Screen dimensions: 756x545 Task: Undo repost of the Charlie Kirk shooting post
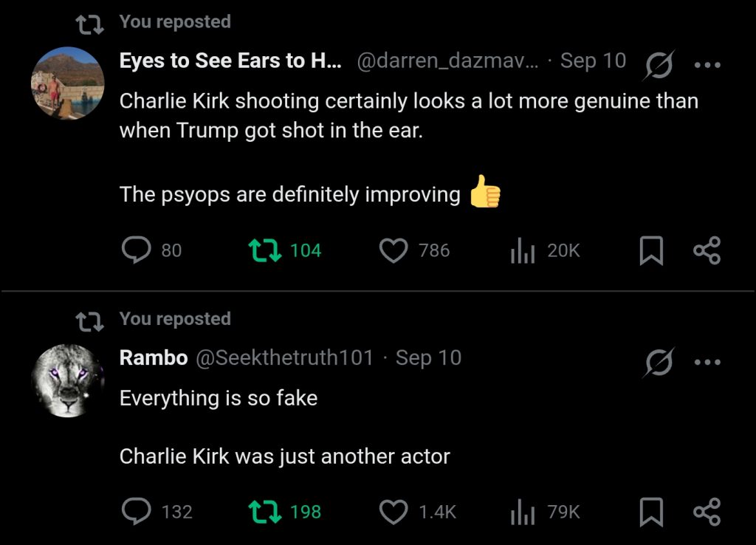pyautogui.click(x=264, y=251)
